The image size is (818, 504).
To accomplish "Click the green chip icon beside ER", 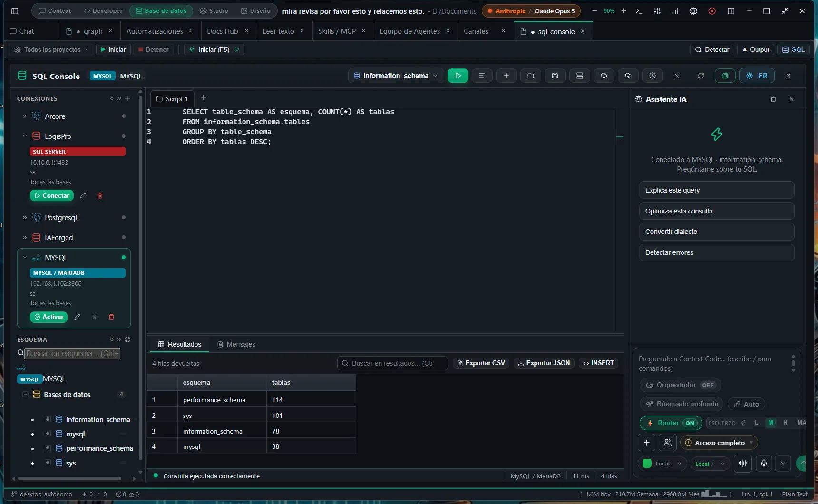I will coord(725,76).
